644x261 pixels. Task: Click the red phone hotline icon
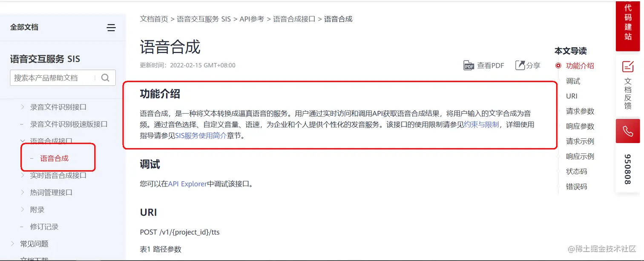[x=628, y=131]
